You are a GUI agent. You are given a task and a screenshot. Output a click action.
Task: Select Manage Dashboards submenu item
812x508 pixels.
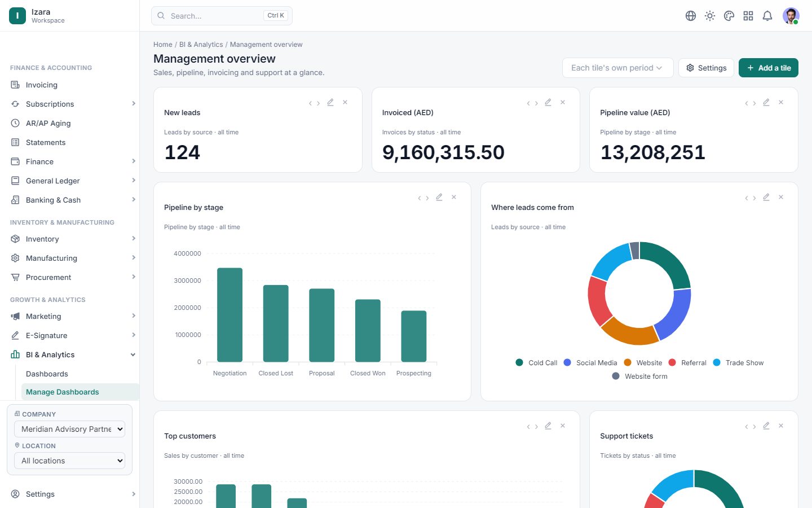pyautogui.click(x=80, y=392)
